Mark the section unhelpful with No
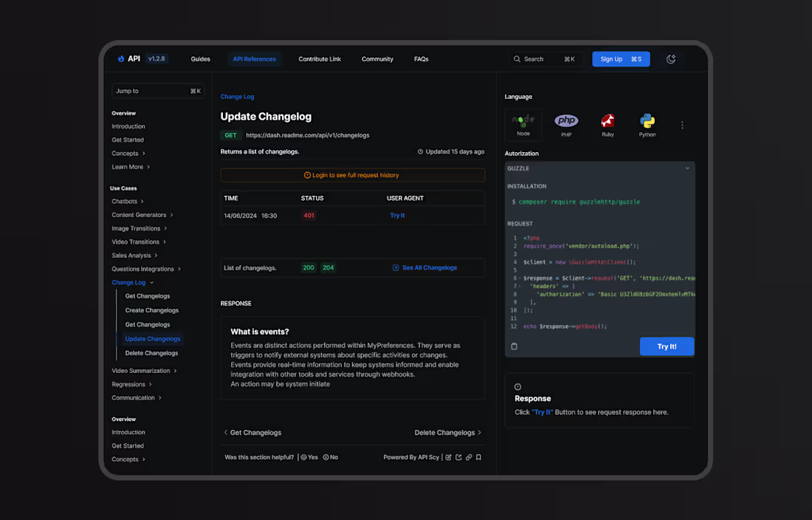 (x=330, y=456)
